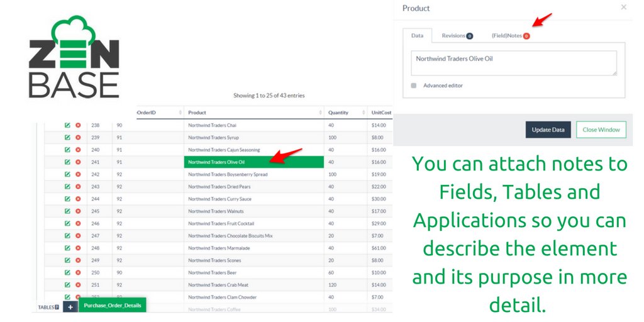Open the Revisions tab
Viewport: 644px width, 322px height.
point(457,36)
